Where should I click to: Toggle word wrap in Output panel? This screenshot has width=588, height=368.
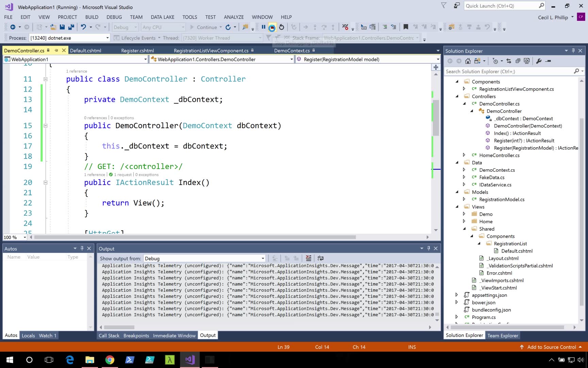pyautogui.click(x=320, y=258)
